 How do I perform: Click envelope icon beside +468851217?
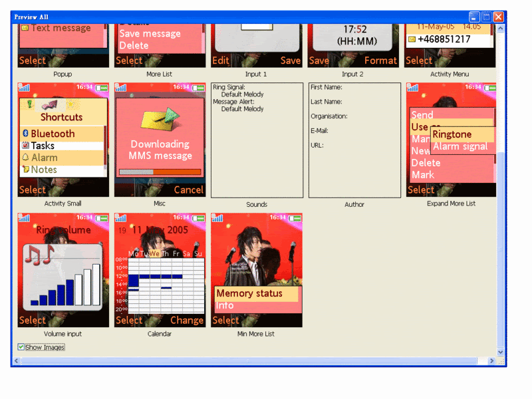tap(412, 39)
